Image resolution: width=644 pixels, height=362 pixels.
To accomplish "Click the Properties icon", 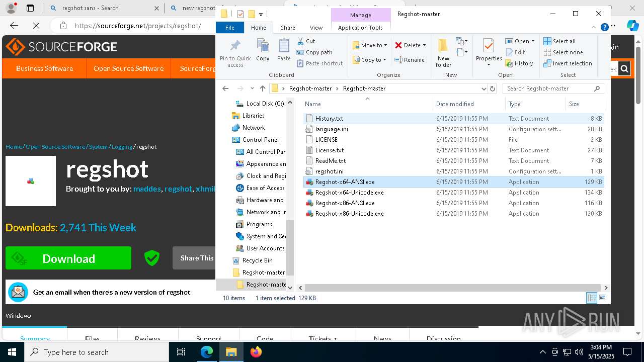I will click(489, 46).
